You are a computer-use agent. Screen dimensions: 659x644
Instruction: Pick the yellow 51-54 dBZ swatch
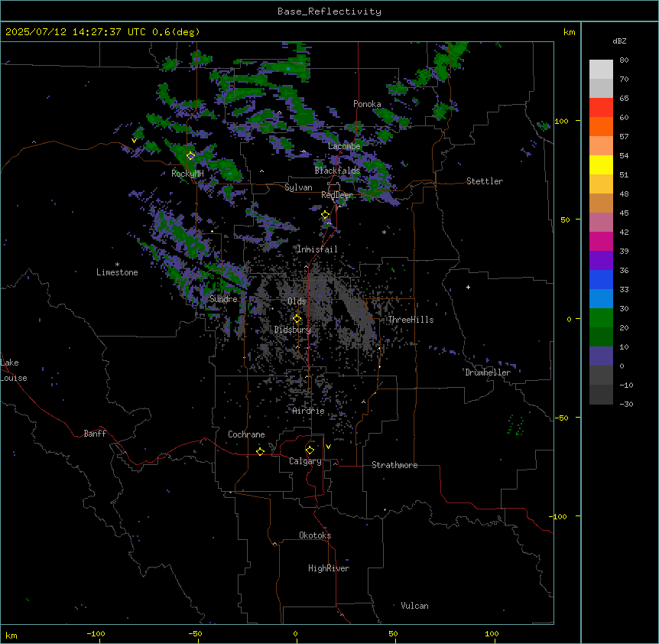tap(601, 164)
